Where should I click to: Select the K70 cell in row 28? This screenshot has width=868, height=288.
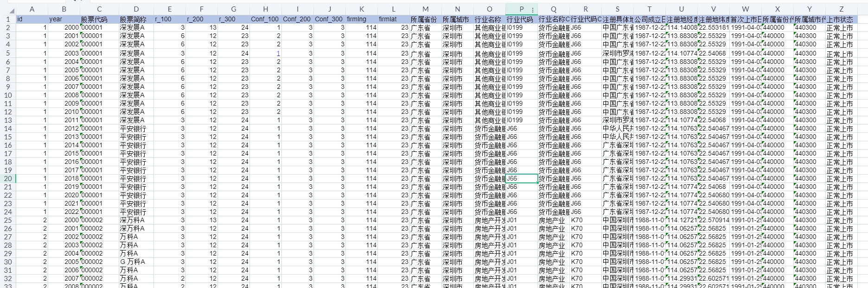coord(586,245)
